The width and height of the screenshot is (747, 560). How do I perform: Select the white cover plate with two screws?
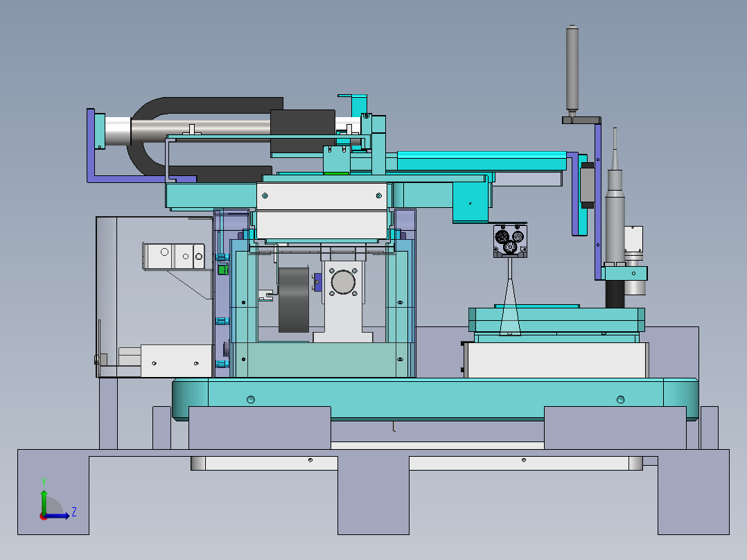coord(322,196)
